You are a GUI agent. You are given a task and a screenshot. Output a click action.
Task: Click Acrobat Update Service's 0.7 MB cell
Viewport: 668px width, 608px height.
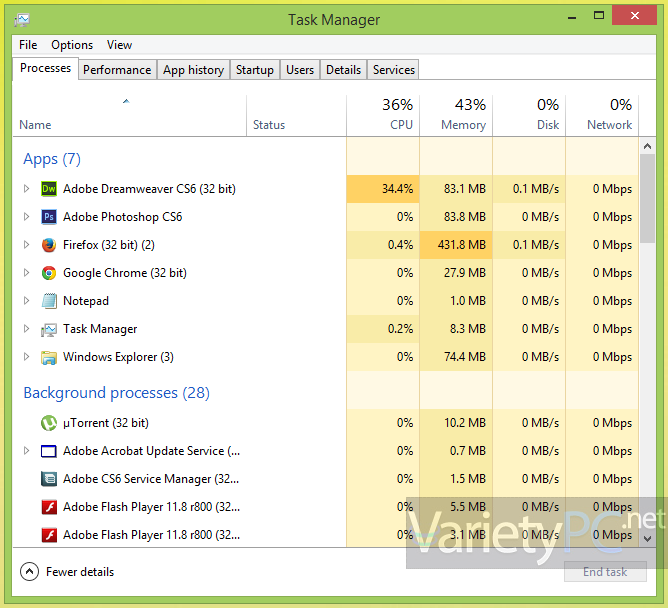pyautogui.click(x=456, y=451)
